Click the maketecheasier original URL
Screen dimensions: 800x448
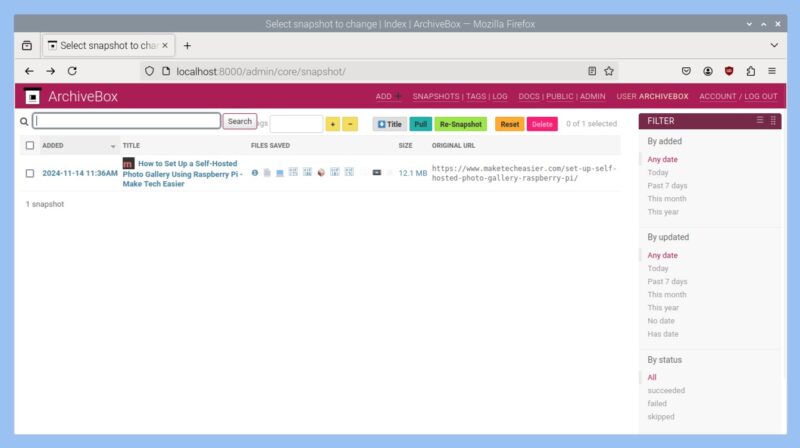click(524, 173)
